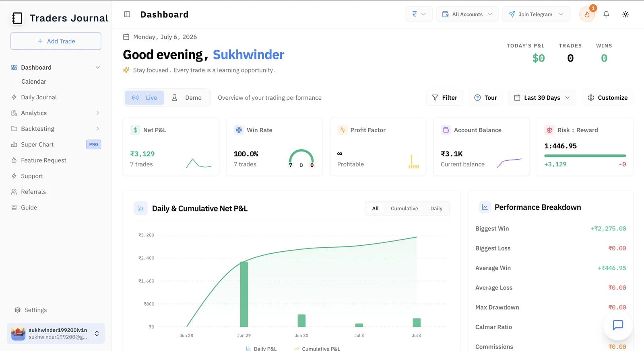Viewport: 644px width, 351px height.
Task: Open the rupee currency dropdown
Action: coord(419,14)
